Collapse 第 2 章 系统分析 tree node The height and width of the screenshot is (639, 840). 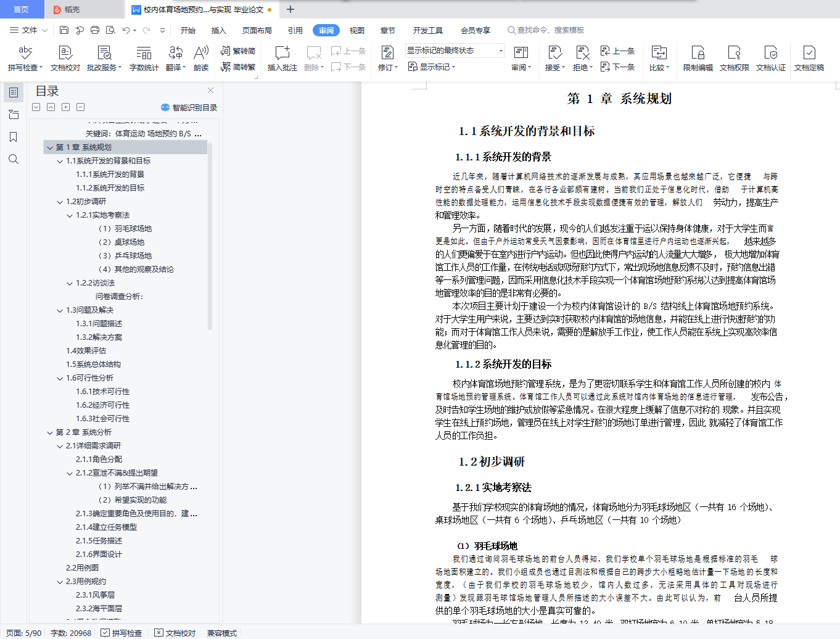(50, 432)
